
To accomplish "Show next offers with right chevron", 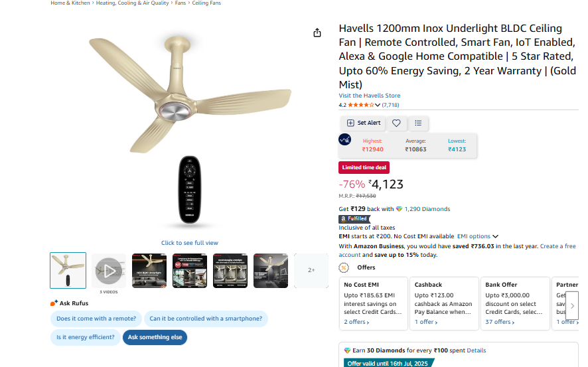I will [572, 306].
